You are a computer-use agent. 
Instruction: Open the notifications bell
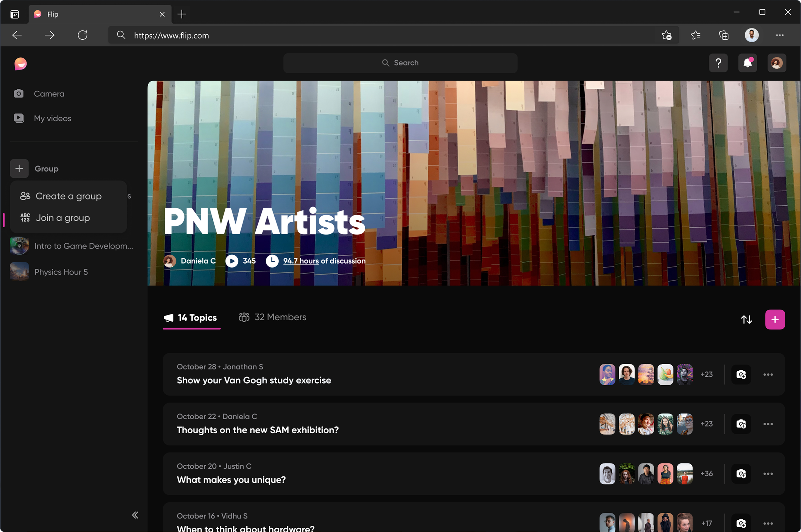click(747, 63)
